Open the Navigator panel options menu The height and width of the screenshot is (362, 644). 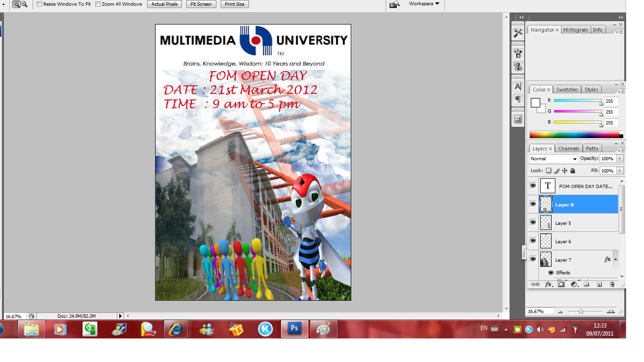tap(620, 32)
